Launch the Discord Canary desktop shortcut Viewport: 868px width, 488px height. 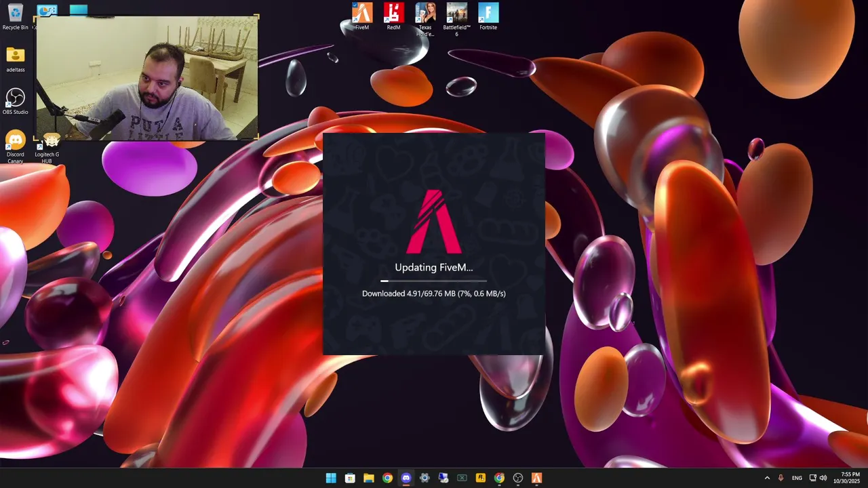coord(15,146)
